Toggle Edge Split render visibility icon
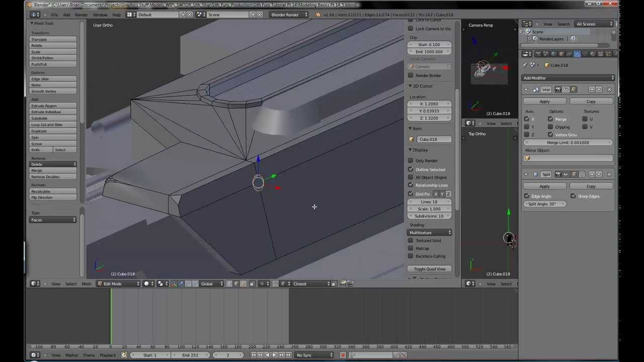This screenshot has width=644, height=362. pos(558,174)
